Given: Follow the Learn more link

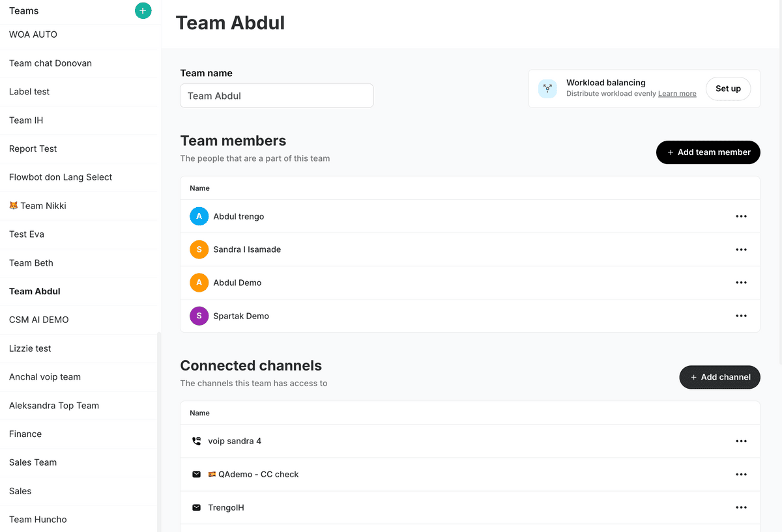Looking at the screenshot, I should pos(677,94).
